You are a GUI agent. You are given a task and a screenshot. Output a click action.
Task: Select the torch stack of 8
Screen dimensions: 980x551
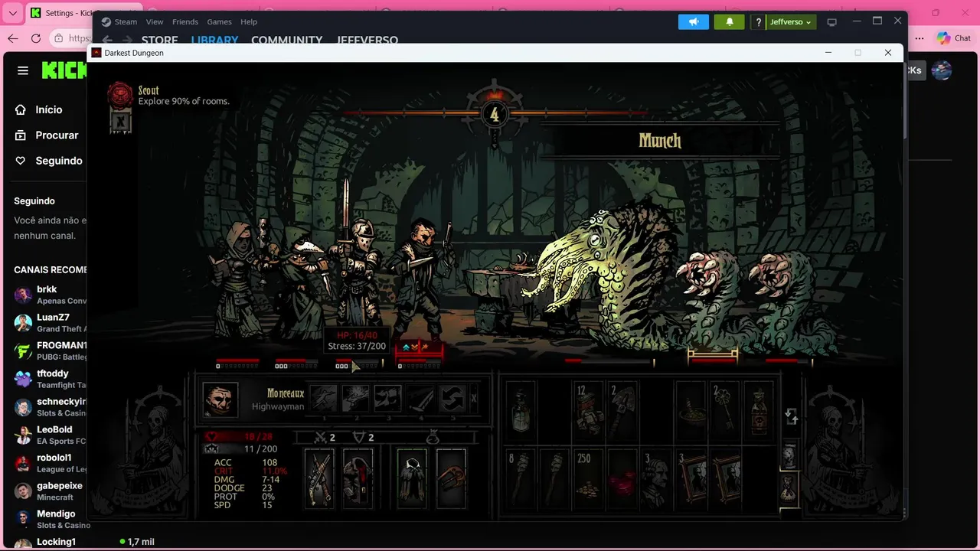click(x=521, y=479)
